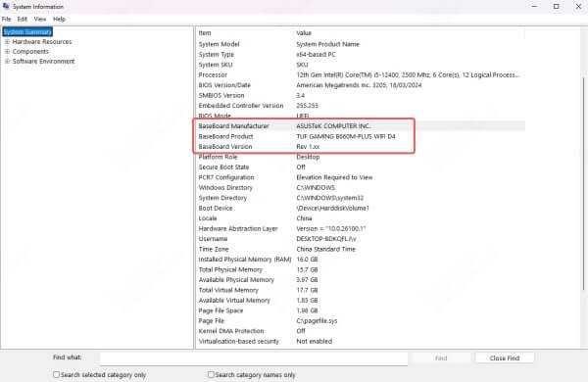Select the BIOS Version/Date row
The image size is (588, 382).
tap(361, 85)
